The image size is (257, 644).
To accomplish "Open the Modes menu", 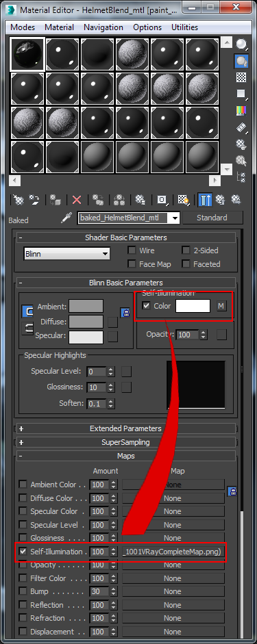I will coord(23,27).
